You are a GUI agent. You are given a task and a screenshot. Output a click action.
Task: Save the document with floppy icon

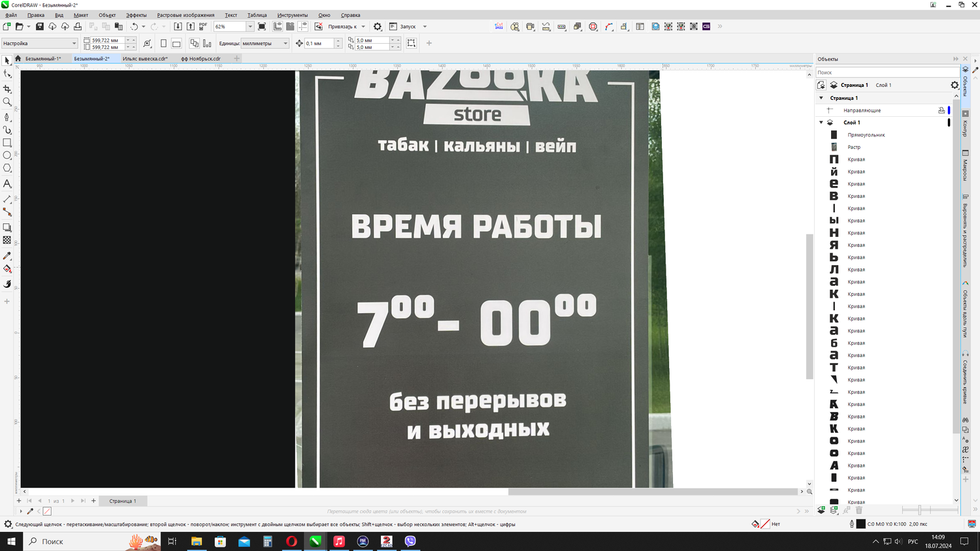pos(39,27)
